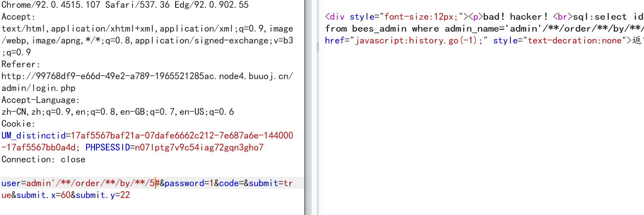Click the 'admin/login.php' path text
This screenshot has width=644, height=215.
coord(39,88)
